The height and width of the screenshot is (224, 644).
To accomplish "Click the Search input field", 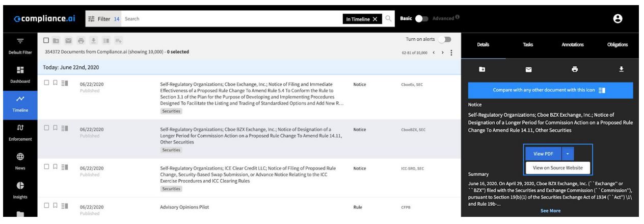I will coord(232,18).
